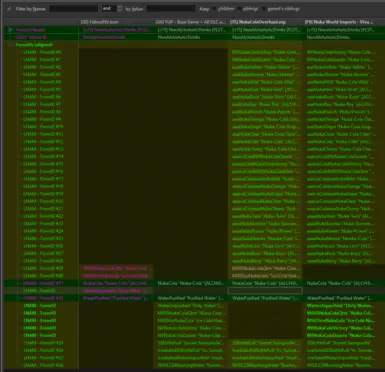Click the NukaCola "Nuka-Cola" cell in NukaColaOverhaul column
The height and width of the screenshot is (372, 385).
pos(266,283)
